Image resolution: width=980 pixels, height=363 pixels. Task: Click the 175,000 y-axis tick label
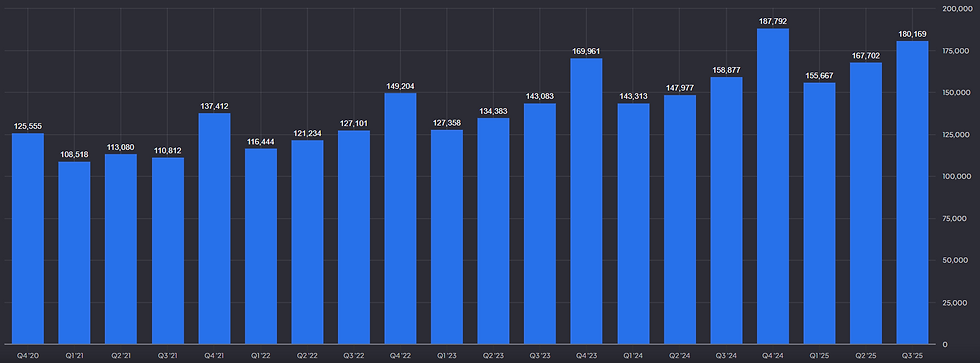pos(956,51)
